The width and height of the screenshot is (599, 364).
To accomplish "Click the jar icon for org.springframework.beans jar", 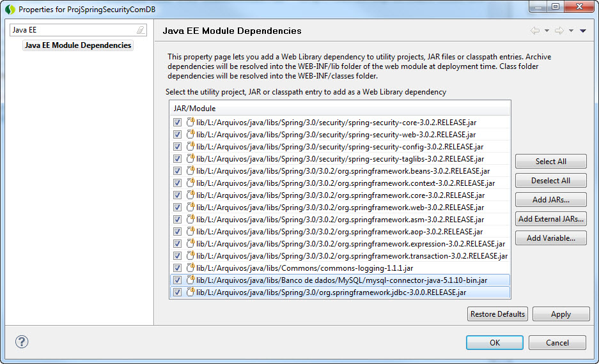I will click(191, 171).
